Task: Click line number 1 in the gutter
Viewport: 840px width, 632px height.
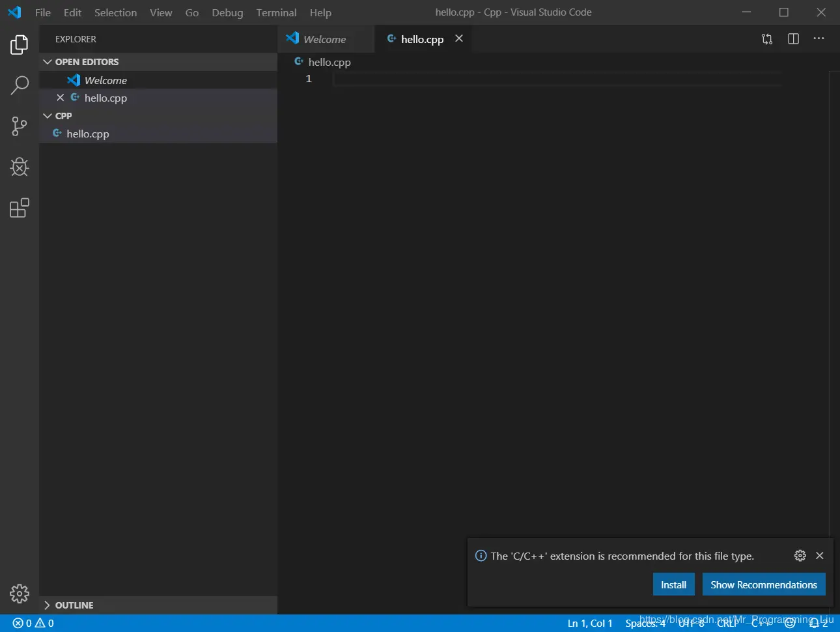Action: 309,79
